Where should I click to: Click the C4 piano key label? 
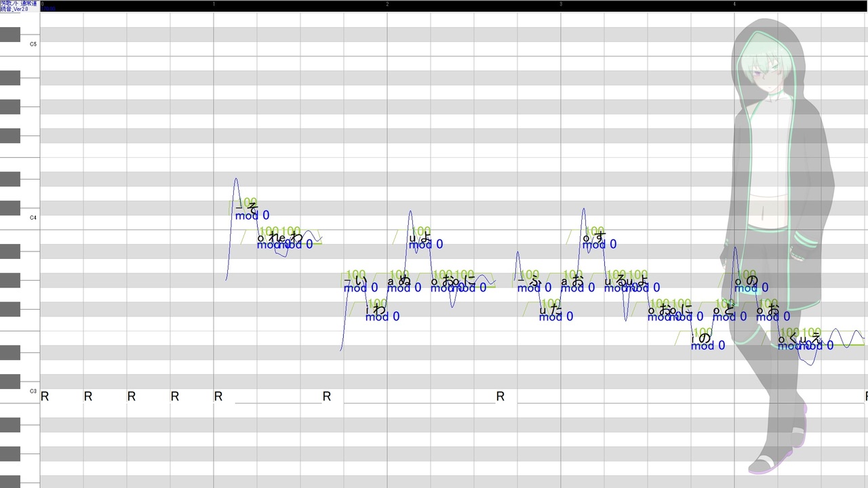(x=33, y=218)
